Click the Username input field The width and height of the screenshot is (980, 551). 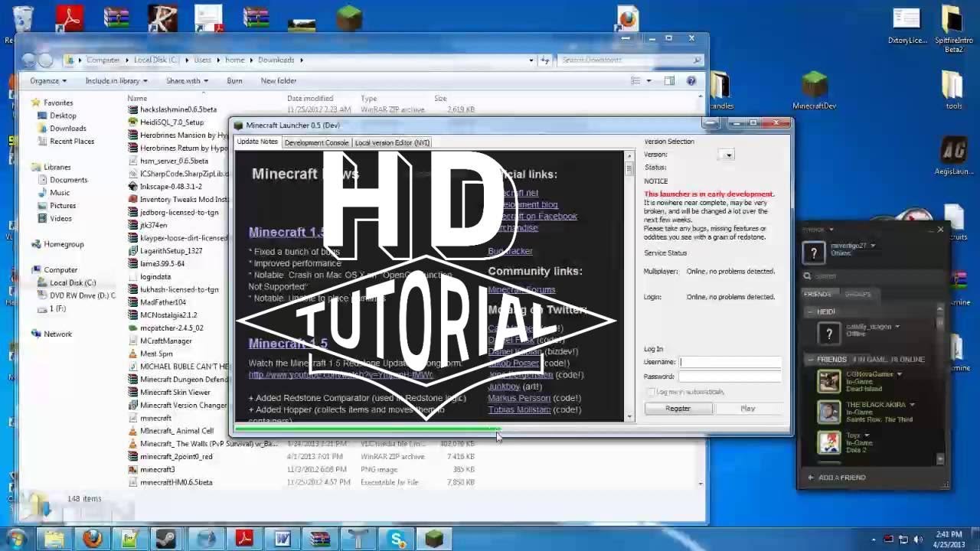[730, 362]
